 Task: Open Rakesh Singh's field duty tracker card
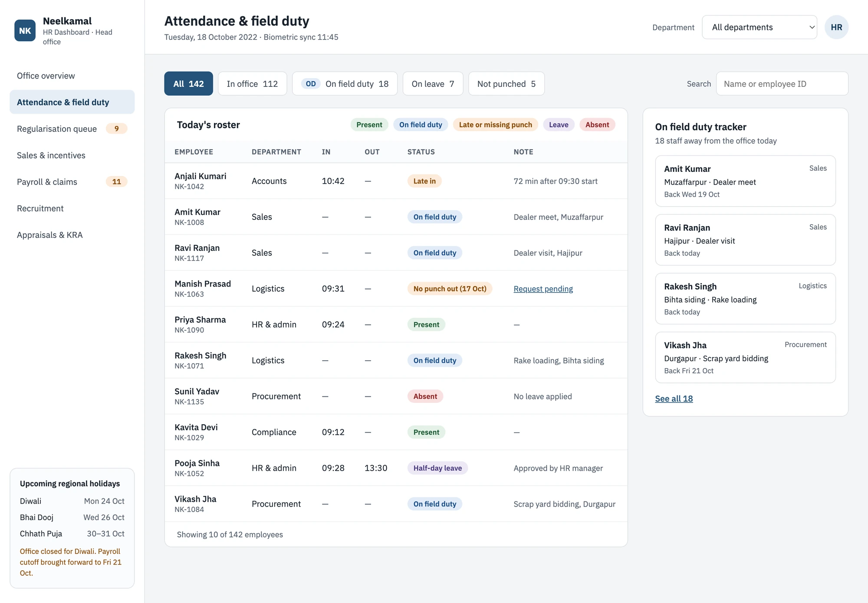(745, 299)
